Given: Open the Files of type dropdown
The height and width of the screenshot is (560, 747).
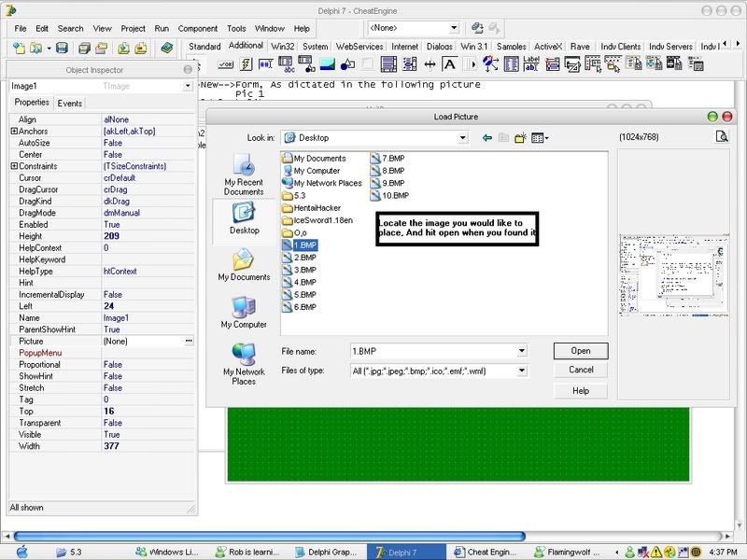Looking at the screenshot, I should pos(522,371).
